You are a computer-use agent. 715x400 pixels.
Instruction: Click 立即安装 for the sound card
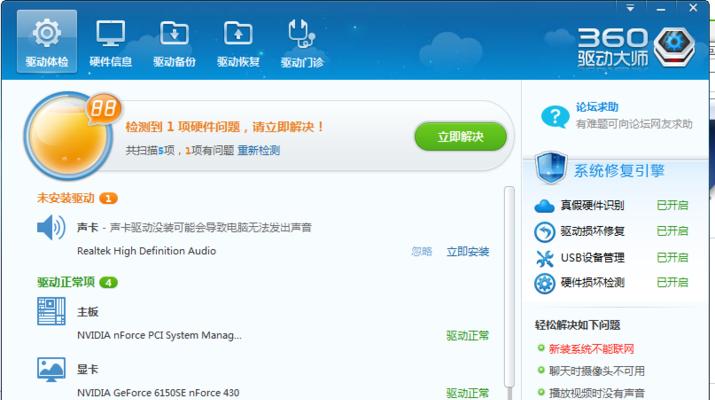click(x=468, y=251)
